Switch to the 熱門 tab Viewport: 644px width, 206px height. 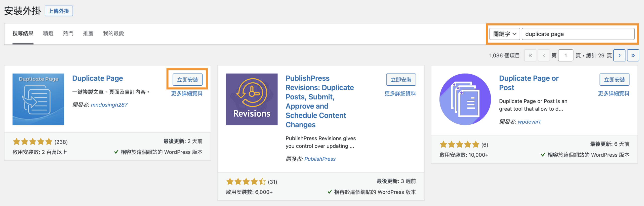[x=68, y=33]
